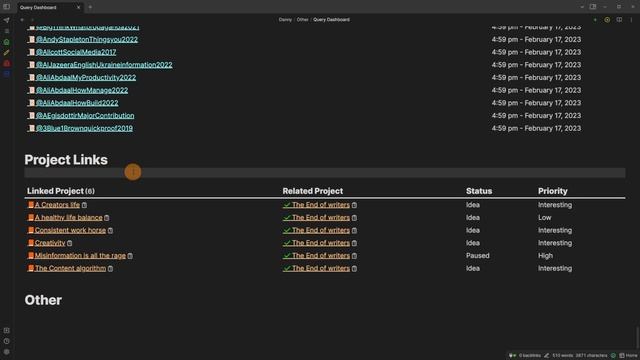
Task: Open the @AliAbdaalHowBuild2022 note
Action: [77, 103]
